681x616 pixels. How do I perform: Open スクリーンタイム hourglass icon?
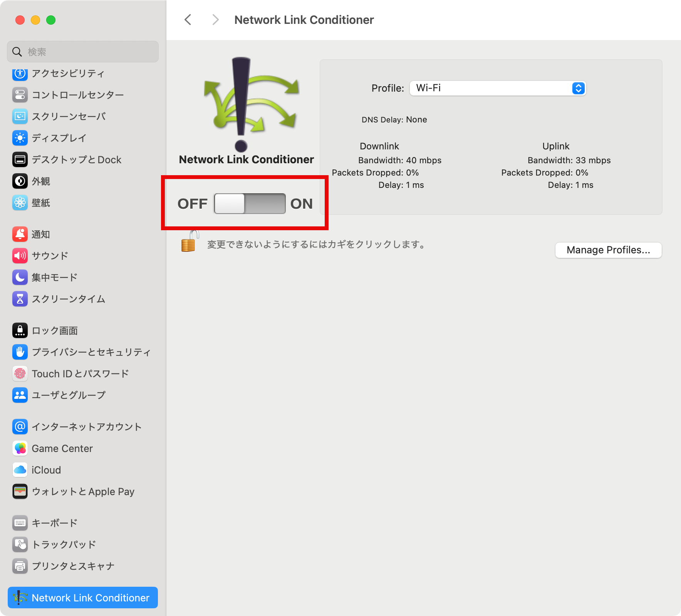click(x=20, y=299)
